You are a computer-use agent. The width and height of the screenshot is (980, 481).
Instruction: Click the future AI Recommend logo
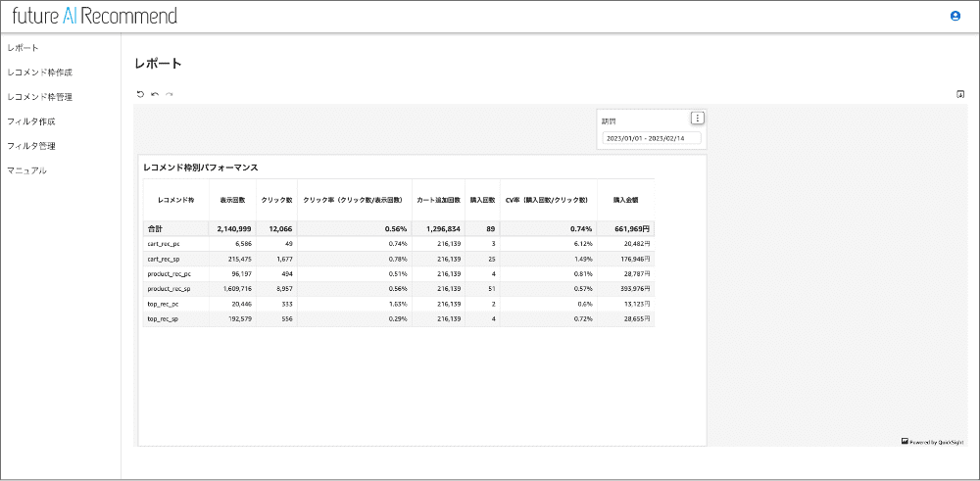[95, 16]
